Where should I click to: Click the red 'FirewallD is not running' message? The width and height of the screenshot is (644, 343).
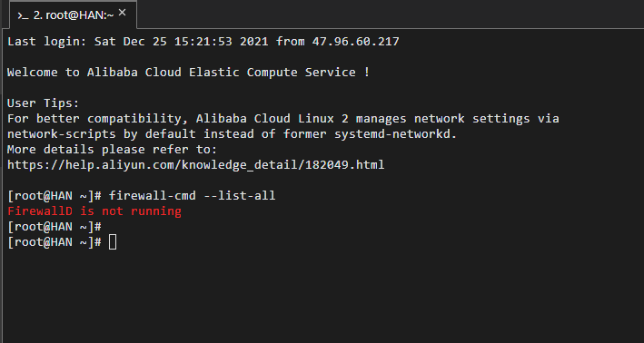pyautogui.click(x=94, y=211)
